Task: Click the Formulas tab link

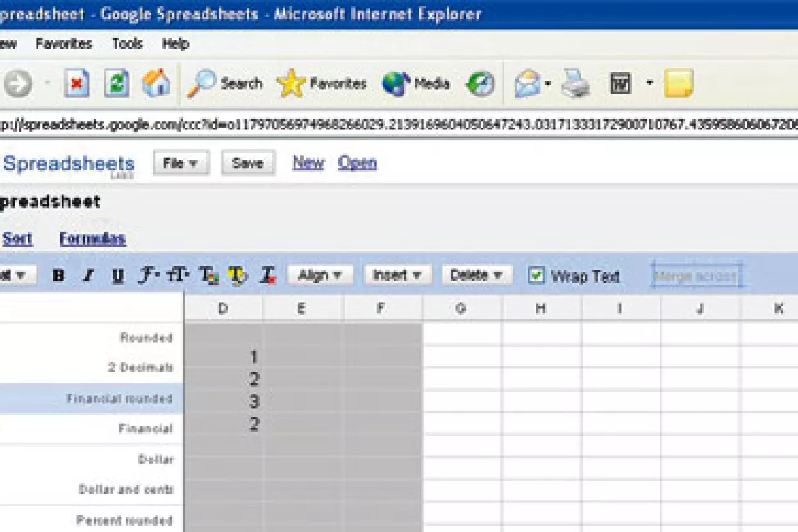Action: (x=92, y=239)
